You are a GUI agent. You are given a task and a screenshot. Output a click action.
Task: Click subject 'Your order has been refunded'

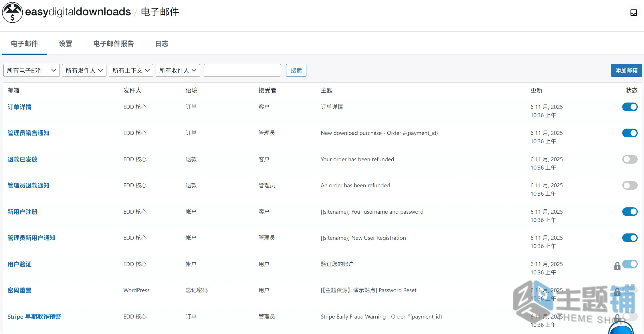click(x=357, y=159)
